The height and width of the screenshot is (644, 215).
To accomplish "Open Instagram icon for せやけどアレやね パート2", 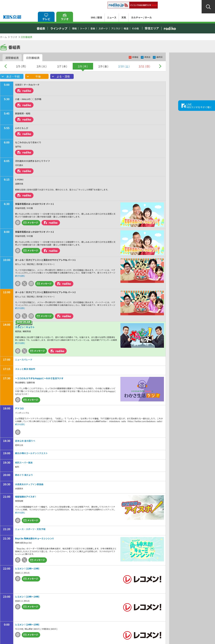I will point(31,316).
